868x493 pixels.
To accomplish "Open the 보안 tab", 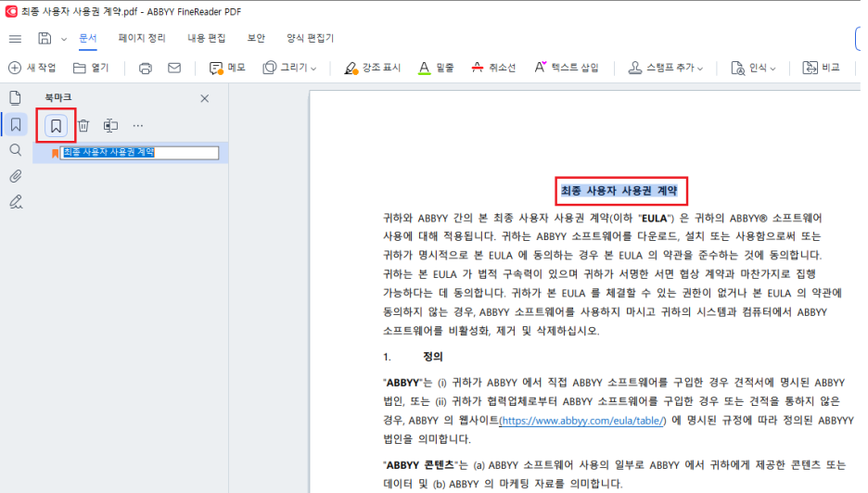I will tap(256, 38).
